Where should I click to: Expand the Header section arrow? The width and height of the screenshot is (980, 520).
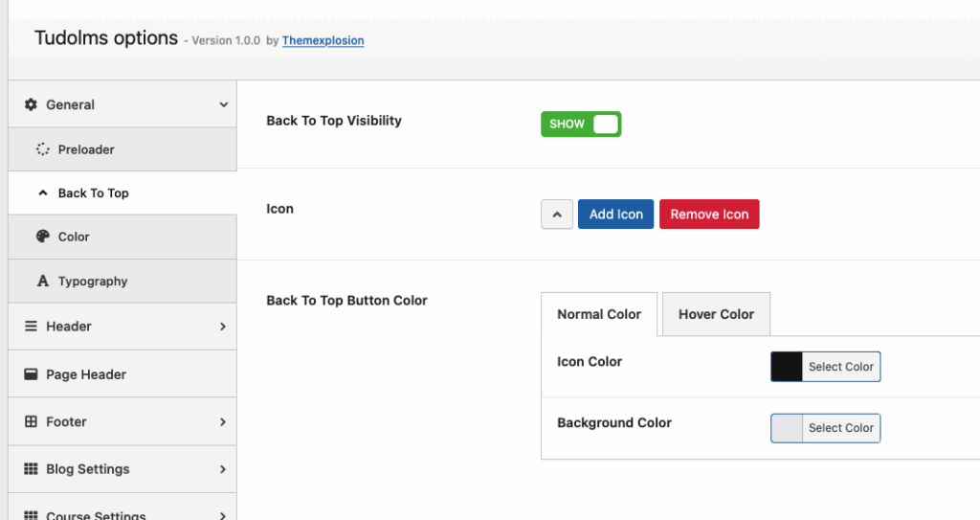click(223, 327)
